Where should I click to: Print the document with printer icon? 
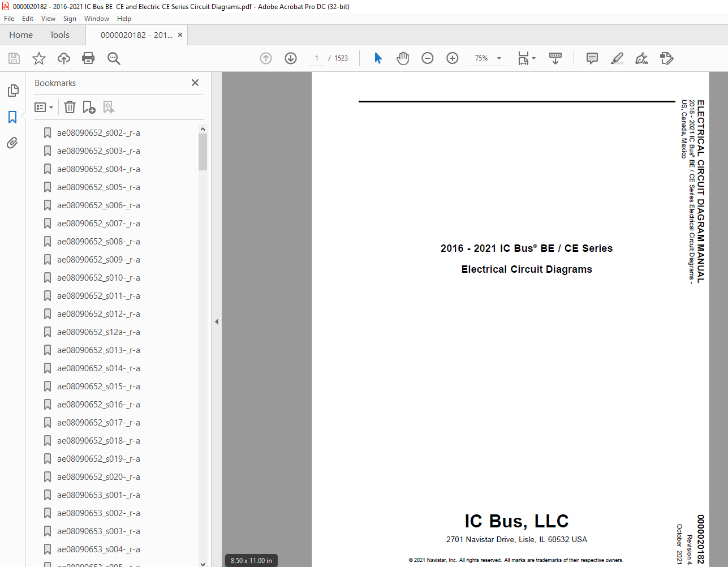(88, 58)
